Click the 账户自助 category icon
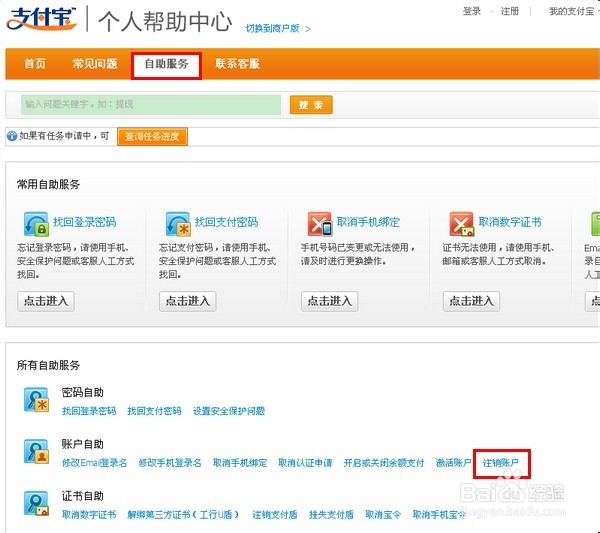Screen dimensions: 600x533 click(x=36, y=452)
